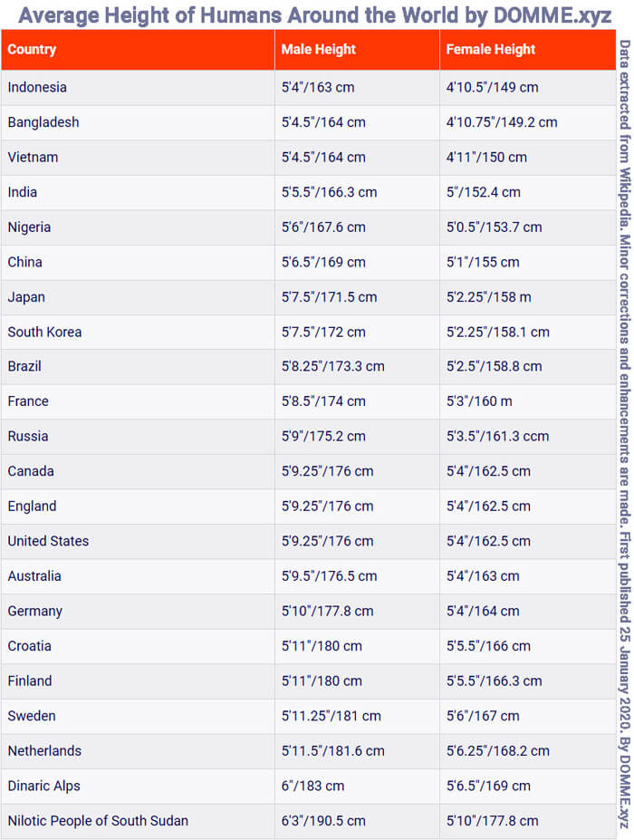This screenshot has width=634, height=840.
Task: Click India's male height value 166.3 cm
Action: [x=330, y=192]
